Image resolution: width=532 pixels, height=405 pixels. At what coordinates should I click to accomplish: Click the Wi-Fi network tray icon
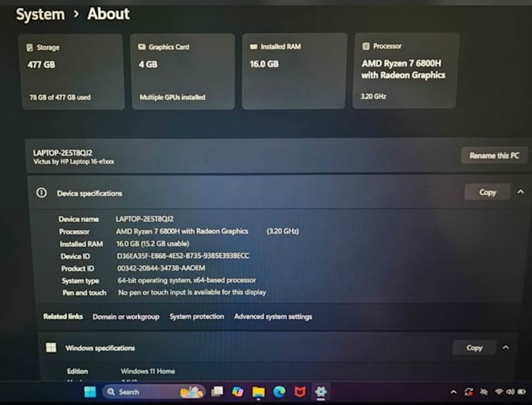499,392
